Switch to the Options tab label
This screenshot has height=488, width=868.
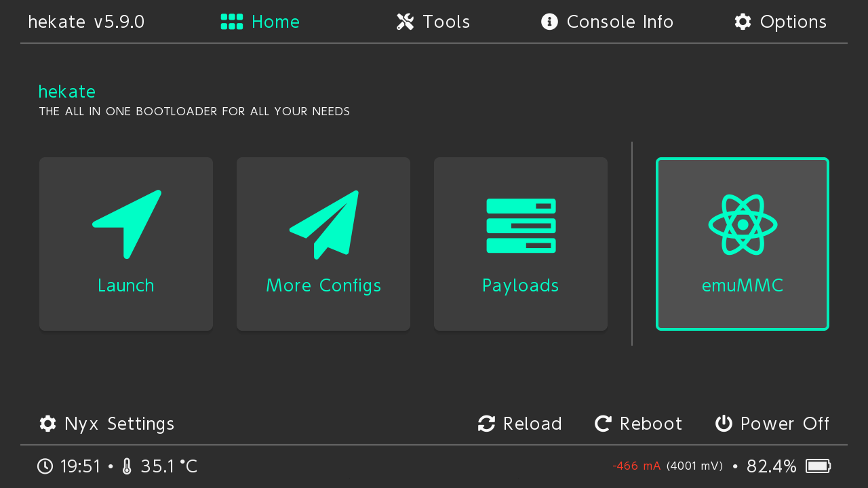(793, 22)
